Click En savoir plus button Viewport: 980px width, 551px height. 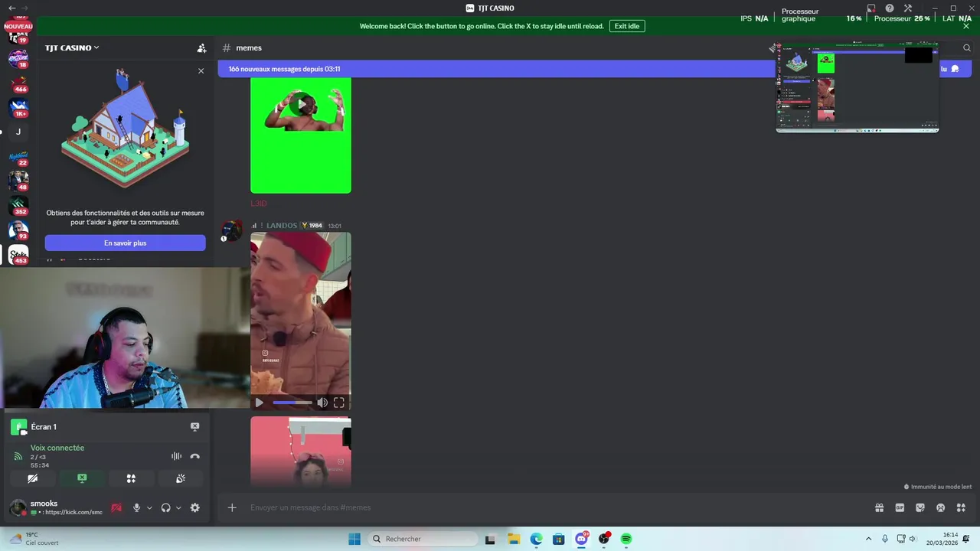(x=125, y=243)
